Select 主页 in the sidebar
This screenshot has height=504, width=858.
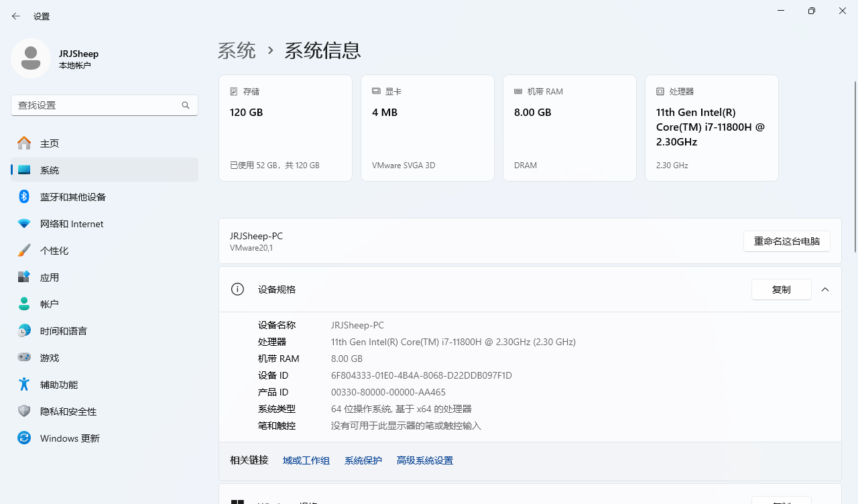pyautogui.click(x=50, y=143)
